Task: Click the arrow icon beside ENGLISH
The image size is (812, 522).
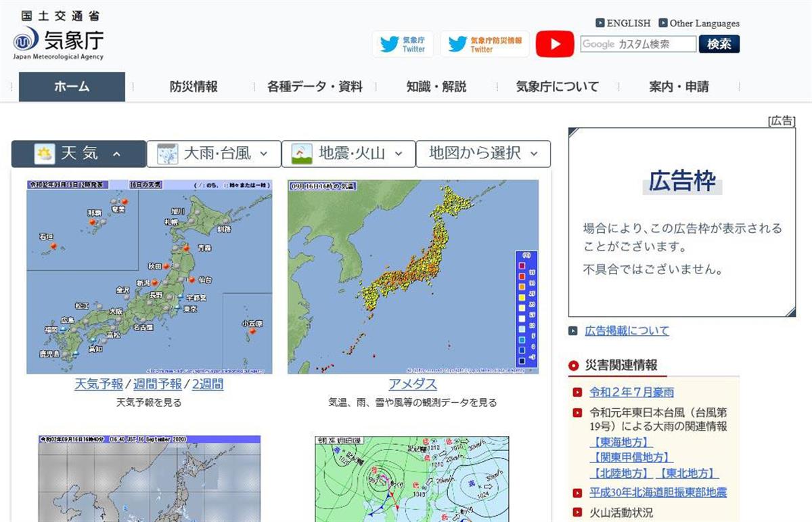Action: pos(600,23)
